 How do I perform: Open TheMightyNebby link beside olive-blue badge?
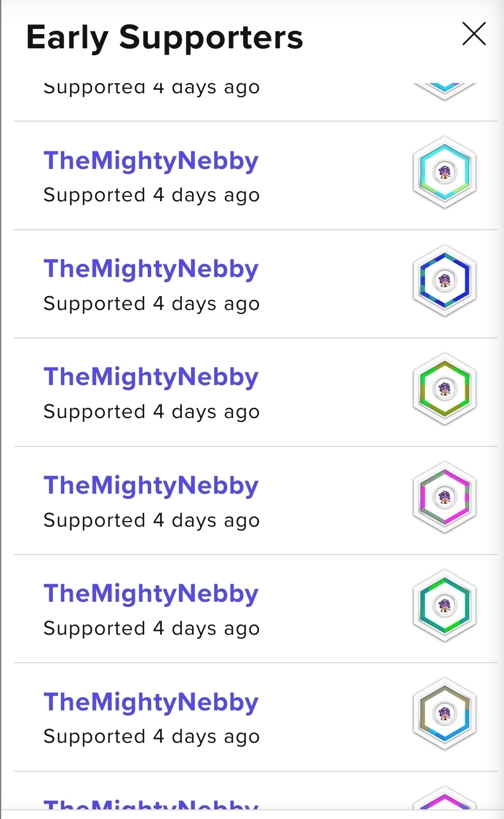tap(151, 702)
